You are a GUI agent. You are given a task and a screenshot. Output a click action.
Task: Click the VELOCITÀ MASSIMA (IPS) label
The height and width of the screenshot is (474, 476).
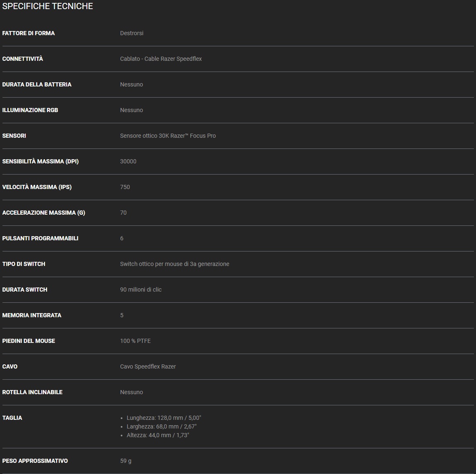(x=37, y=187)
